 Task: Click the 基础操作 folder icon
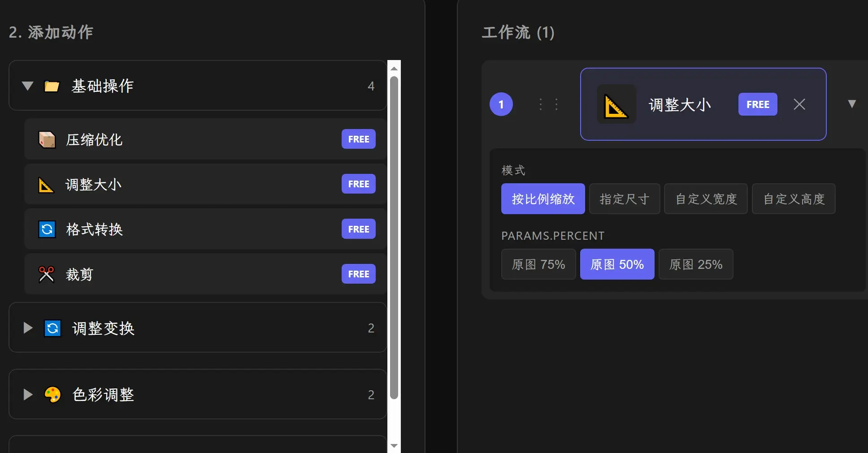pyautogui.click(x=52, y=86)
